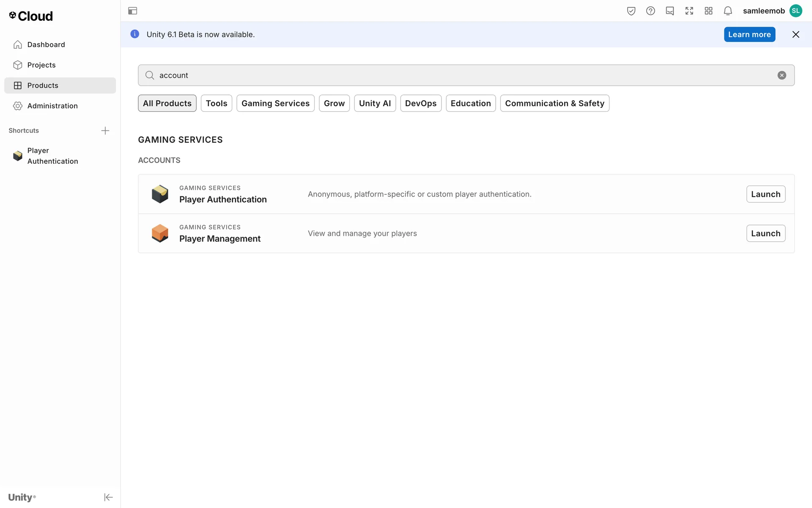The height and width of the screenshot is (508, 812).
Task: Clear the search field text
Action: (782, 75)
